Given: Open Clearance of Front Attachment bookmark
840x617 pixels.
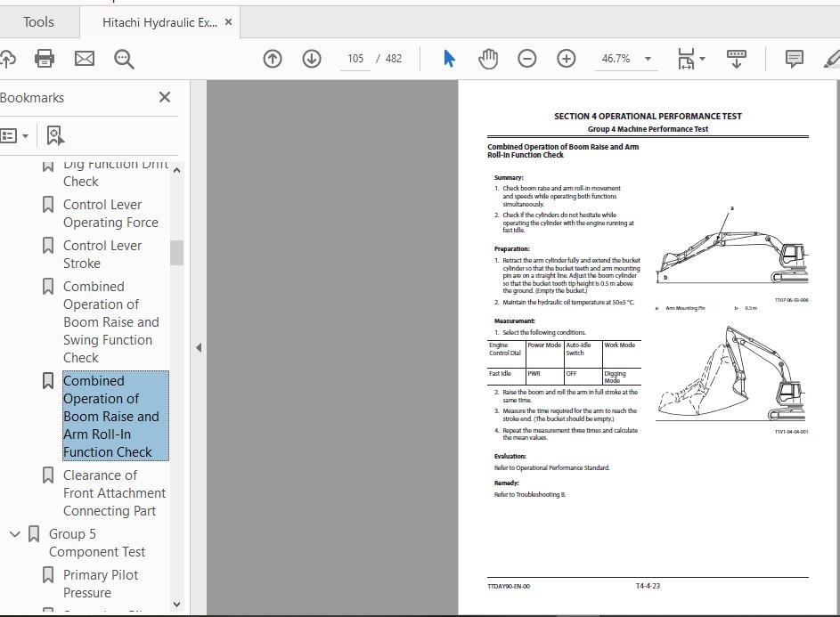Looking at the screenshot, I should (114, 492).
